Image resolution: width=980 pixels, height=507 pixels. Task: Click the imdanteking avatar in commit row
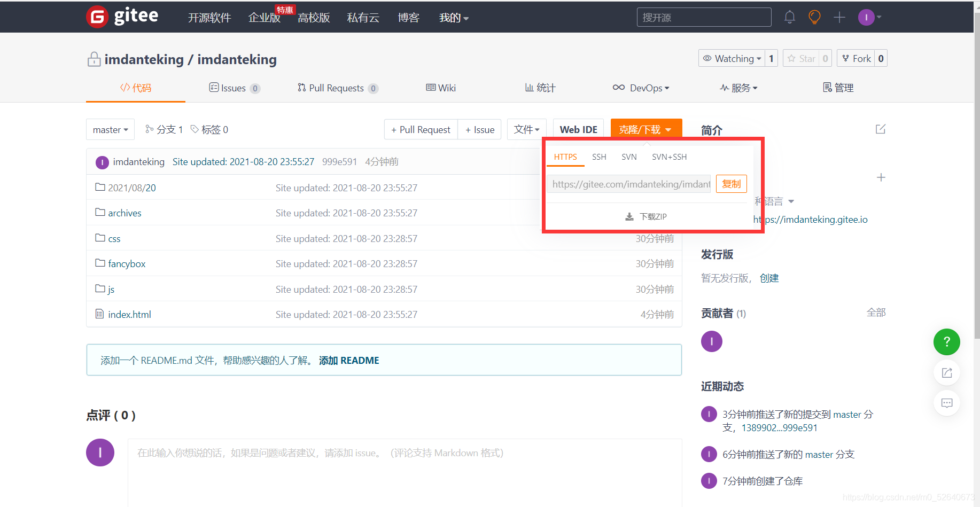102,162
